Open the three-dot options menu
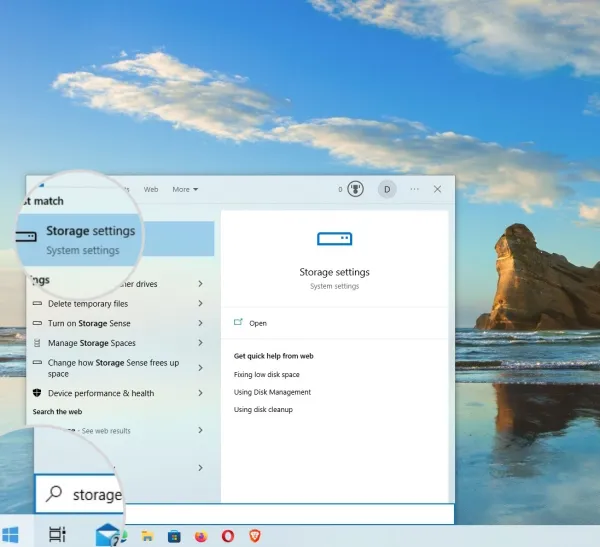600x547 pixels. pyautogui.click(x=414, y=189)
